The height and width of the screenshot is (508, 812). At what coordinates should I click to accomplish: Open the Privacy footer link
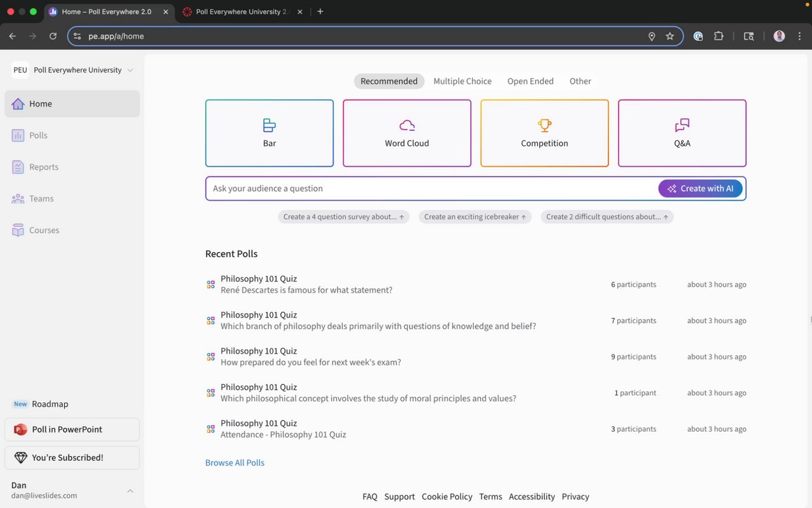[575, 497]
